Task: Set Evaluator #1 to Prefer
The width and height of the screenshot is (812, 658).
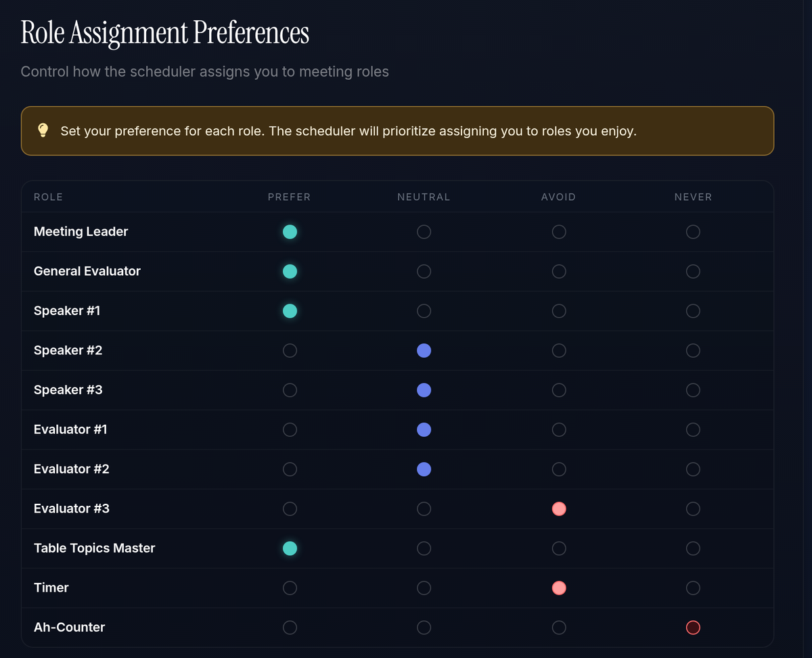Action: tap(290, 429)
